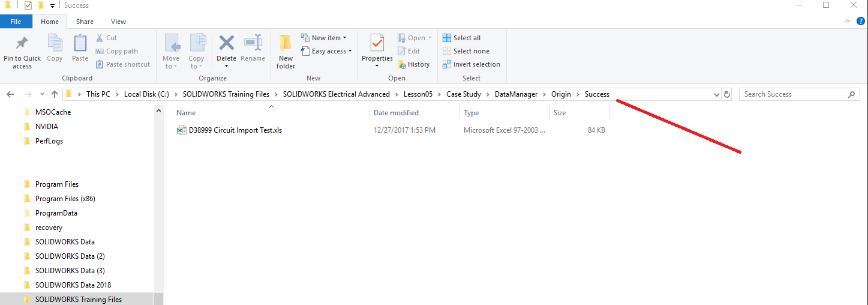Image resolution: width=868 pixels, height=305 pixels.
Task: Click Invert selection
Action: coord(471,64)
